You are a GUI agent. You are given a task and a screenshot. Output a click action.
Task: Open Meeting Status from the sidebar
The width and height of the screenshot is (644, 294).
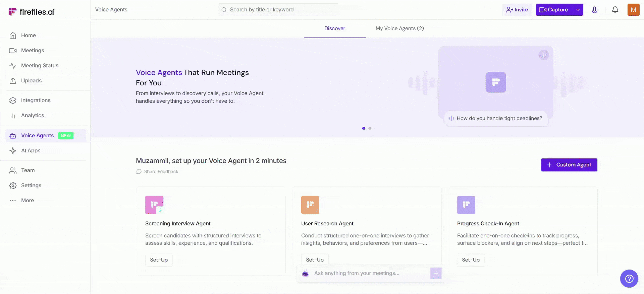[x=40, y=66]
